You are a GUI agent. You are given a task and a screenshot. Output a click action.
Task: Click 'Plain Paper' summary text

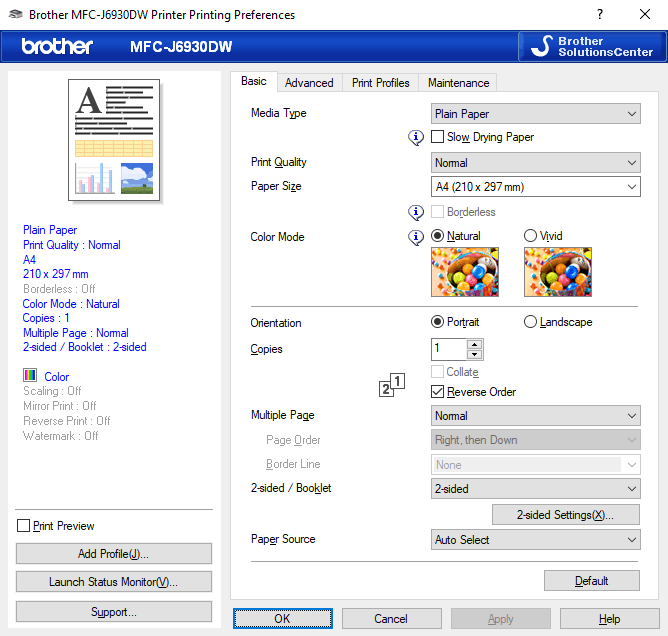point(50,230)
